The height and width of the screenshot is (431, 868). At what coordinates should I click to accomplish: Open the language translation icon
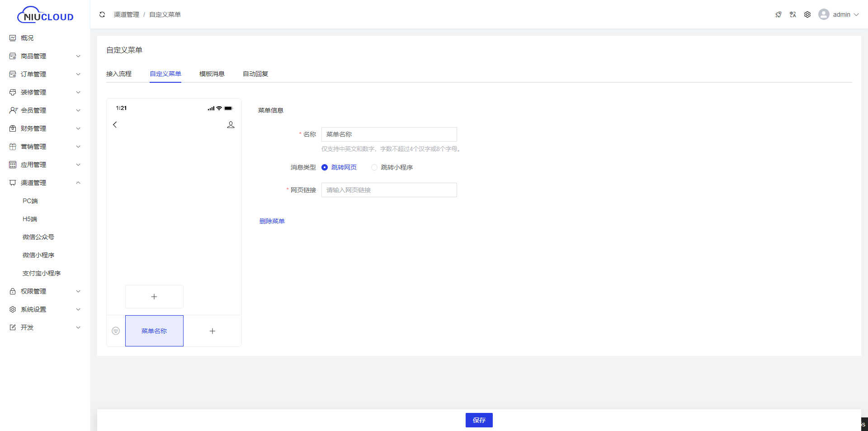[x=793, y=14]
